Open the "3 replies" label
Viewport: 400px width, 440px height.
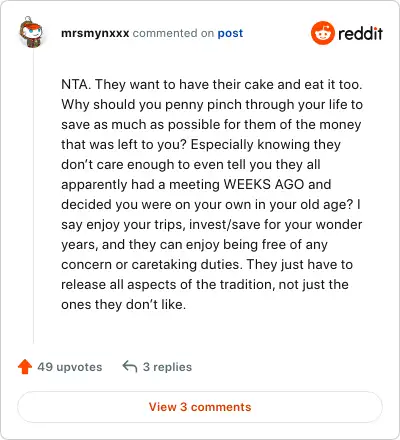pyautogui.click(x=167, y=367)
